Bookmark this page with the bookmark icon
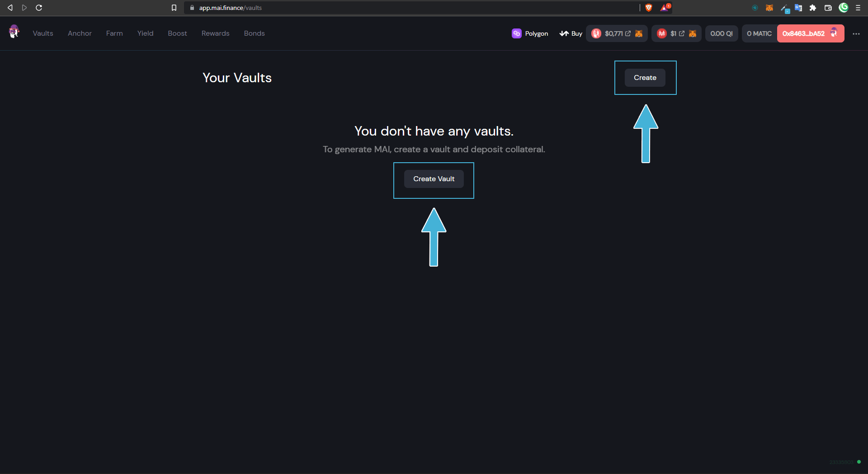 point(174,8)
